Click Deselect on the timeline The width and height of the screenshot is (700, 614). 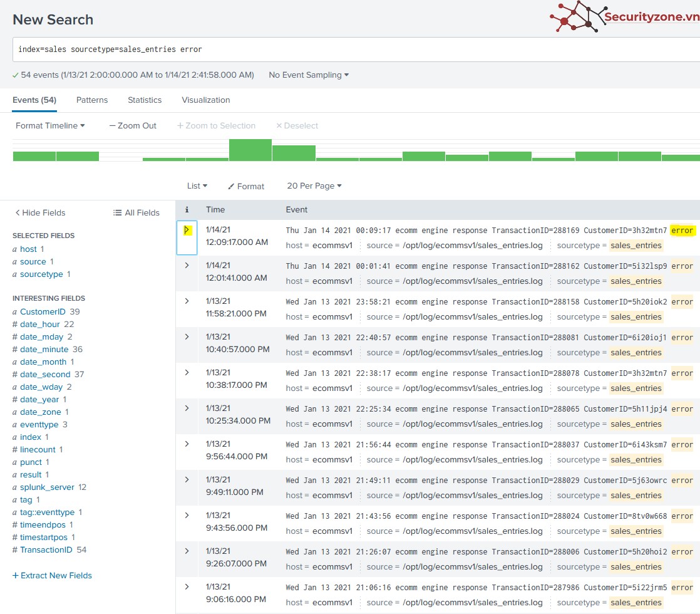(x=297, y=125)
